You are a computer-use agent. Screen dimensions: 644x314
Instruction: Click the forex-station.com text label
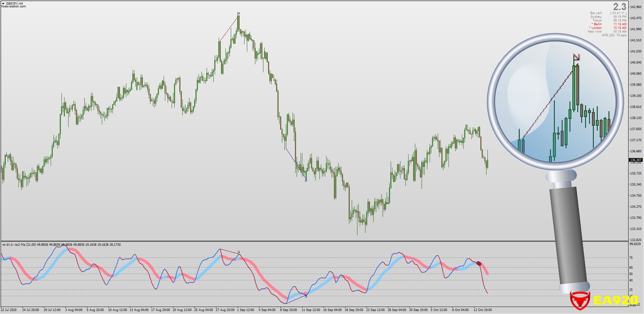coord(14,7)
